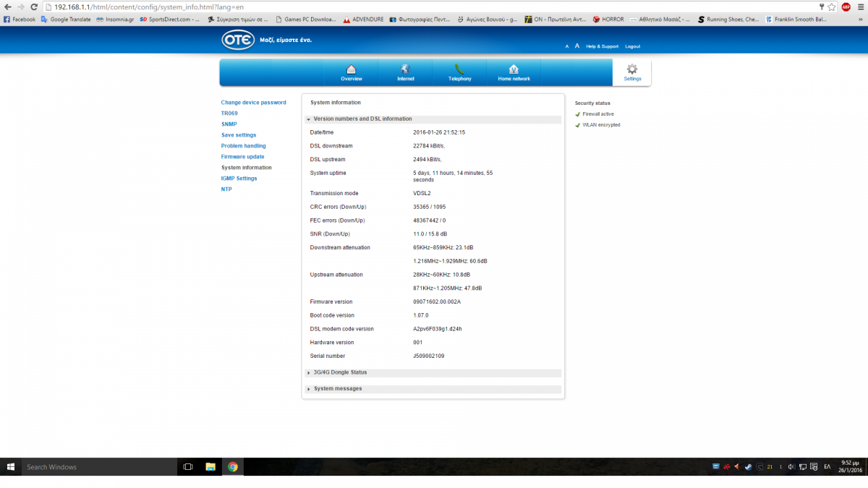
Task: Reload the page with the refresh icon
Action: [x=34, y=7]
